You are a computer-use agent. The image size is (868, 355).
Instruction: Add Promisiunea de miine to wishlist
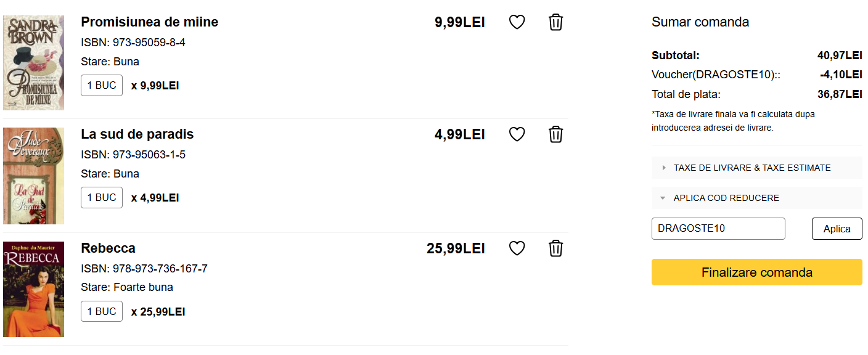517,22
